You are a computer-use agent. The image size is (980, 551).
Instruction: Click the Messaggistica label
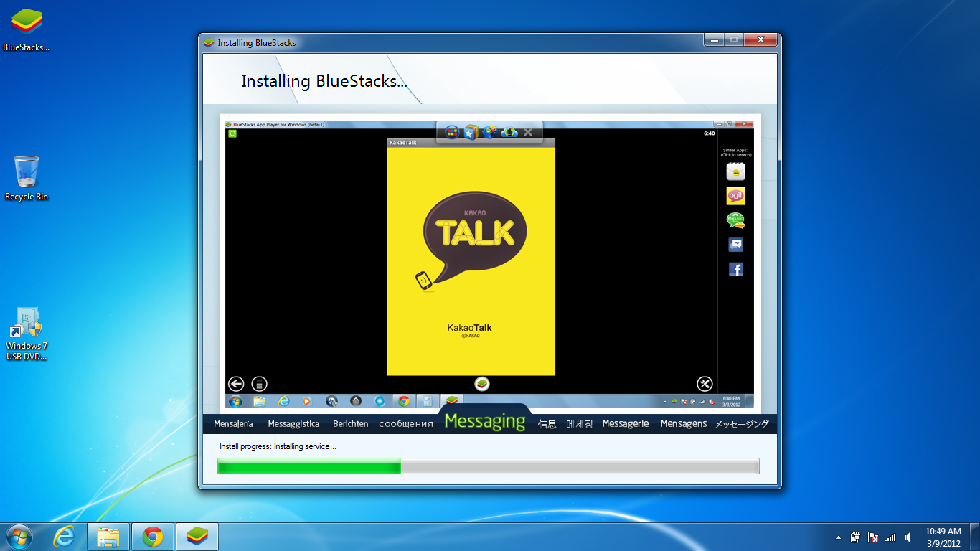(293, 424)
